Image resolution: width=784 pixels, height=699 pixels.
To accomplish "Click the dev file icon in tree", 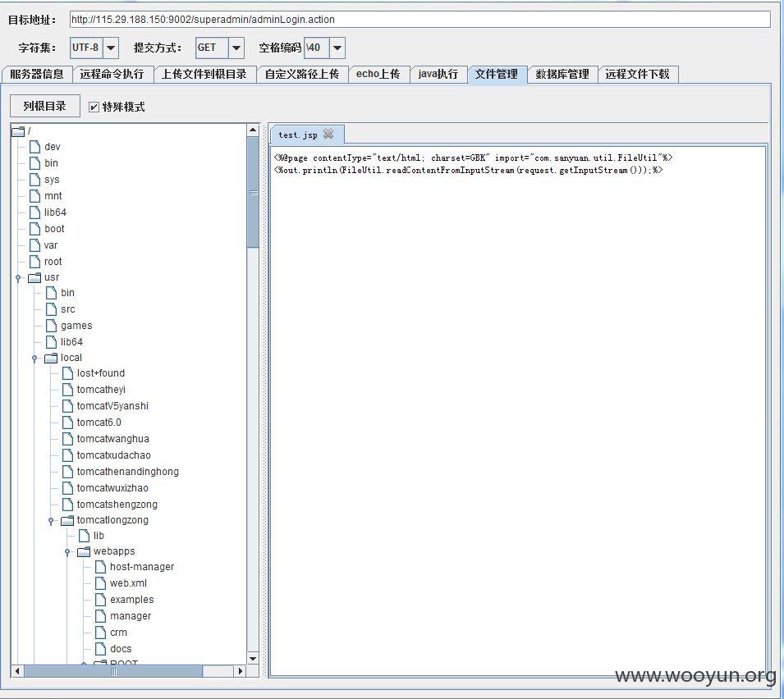I will click(34, 146).
